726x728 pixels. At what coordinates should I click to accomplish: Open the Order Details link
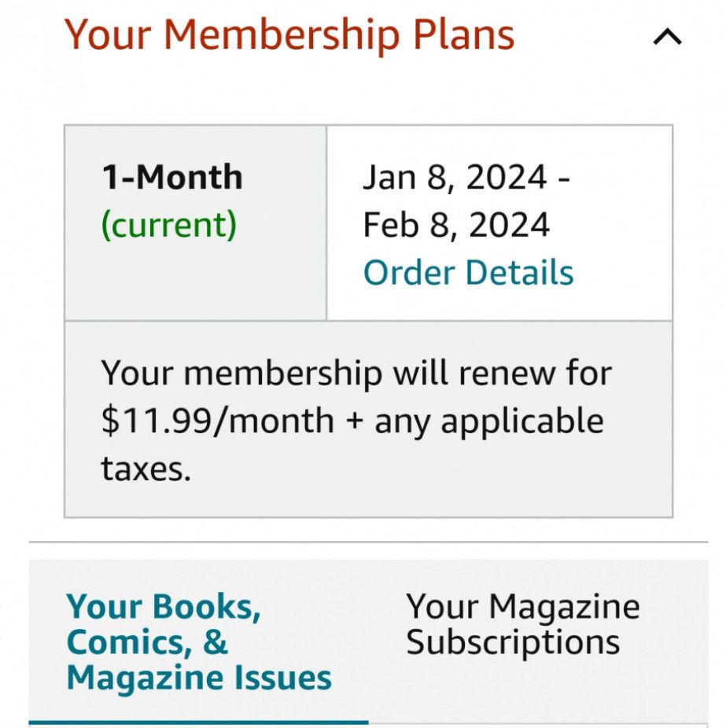point(468,273)
